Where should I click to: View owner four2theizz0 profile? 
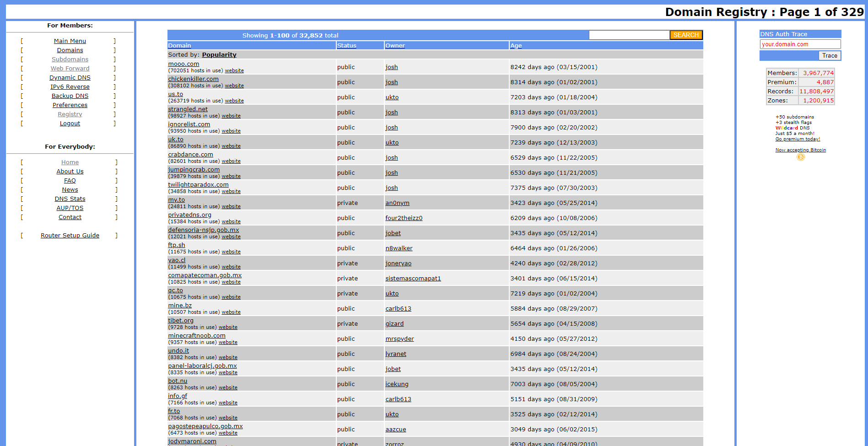point(404,218)
